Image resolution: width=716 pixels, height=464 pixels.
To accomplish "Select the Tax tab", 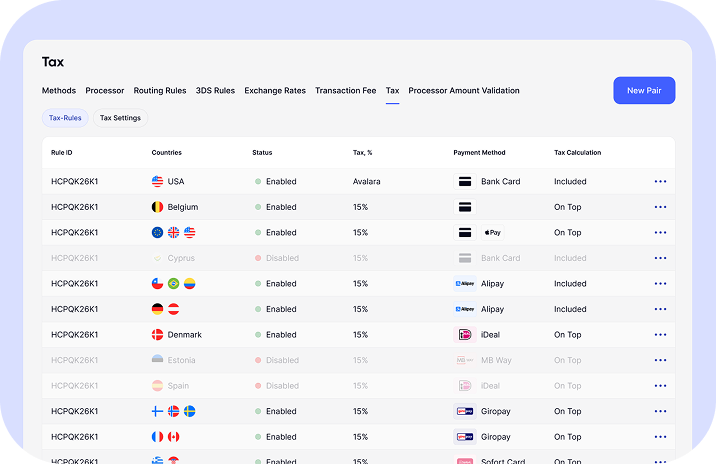I will (x=392, y=90).
